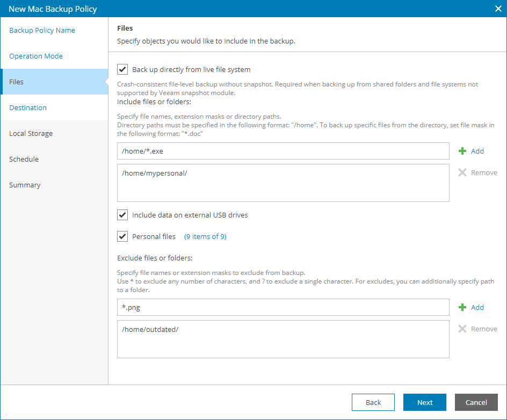Uncheck the Personal files checkbox
This screenshot has height=420, width=507.
tap(122, 236)
